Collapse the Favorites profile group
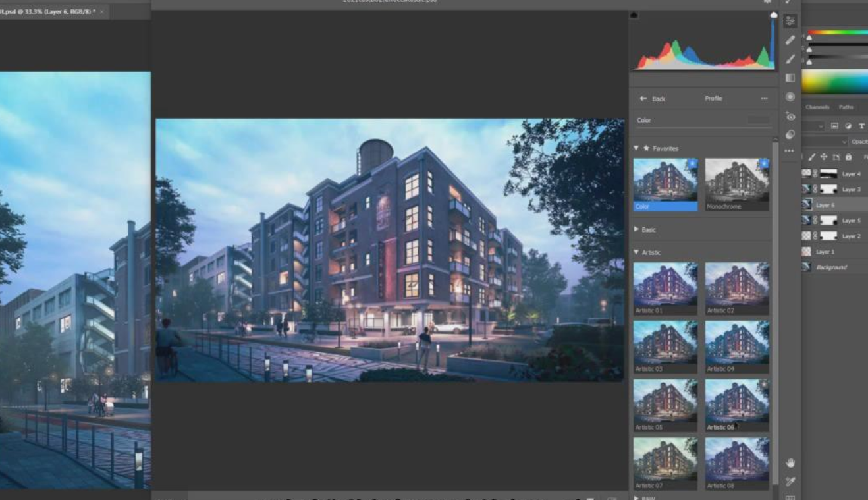The image size is (868, 500). [636, 148]
